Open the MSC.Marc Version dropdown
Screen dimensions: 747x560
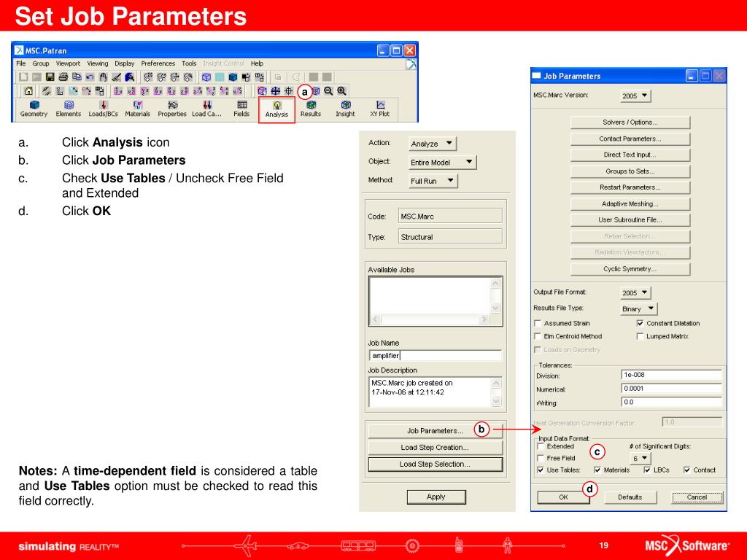point(635,96)
